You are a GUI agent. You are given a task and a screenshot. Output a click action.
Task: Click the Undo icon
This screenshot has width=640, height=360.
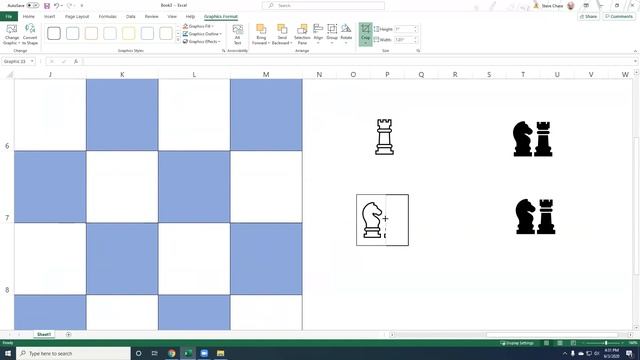(57, 6)
